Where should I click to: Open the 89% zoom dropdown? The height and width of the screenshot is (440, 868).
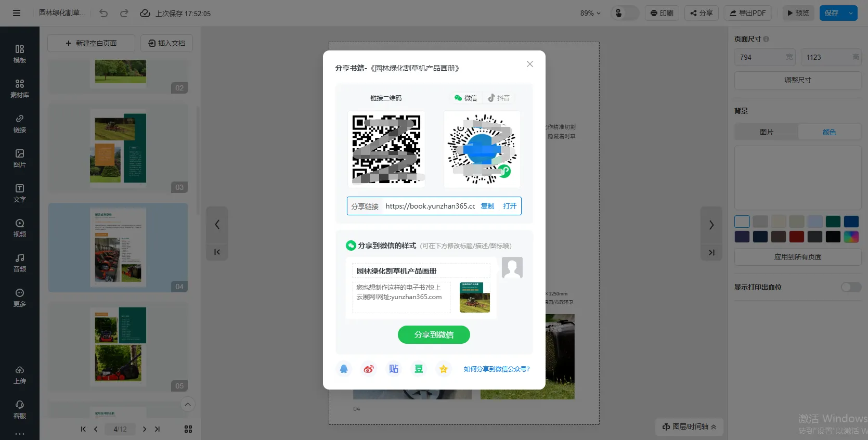click(x=590, y=13)
